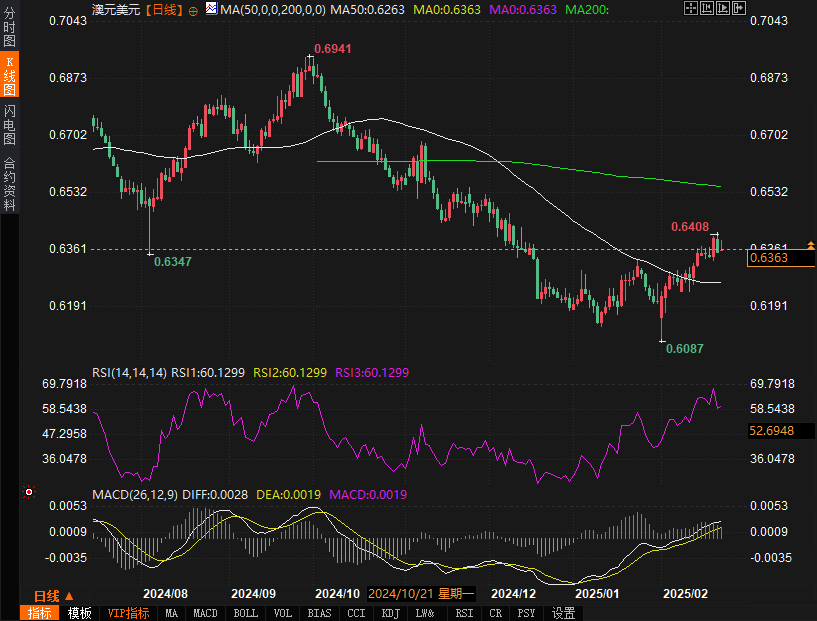Click the MA(50,0,0,200,0,0) parameter label
The image size is (817, 621).
pos(273,9)
